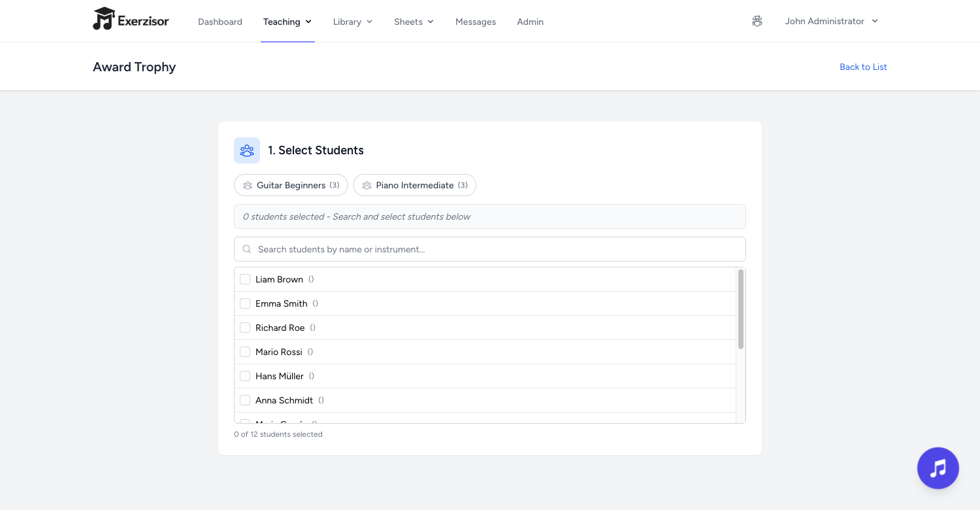The width and height of the screenshot is (980, 510).
Task: Open the Messages page
Action: pyautogui.click(x=476, y=22)
